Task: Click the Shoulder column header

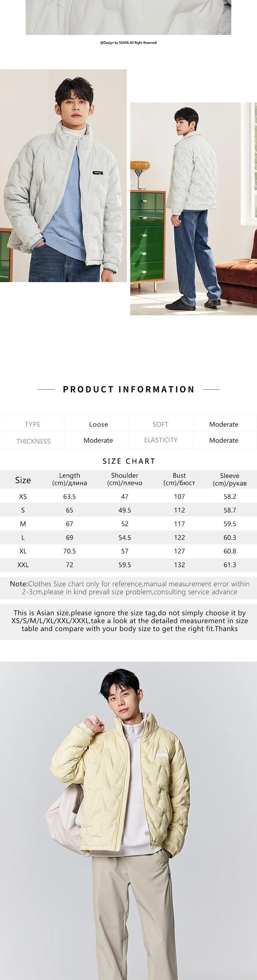Action: [125, 479]
